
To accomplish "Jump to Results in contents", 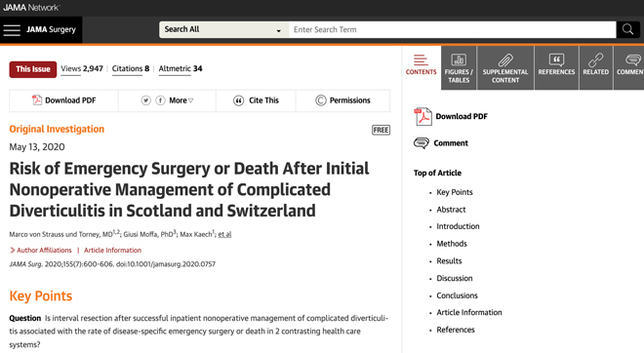I will click(449, 261).
